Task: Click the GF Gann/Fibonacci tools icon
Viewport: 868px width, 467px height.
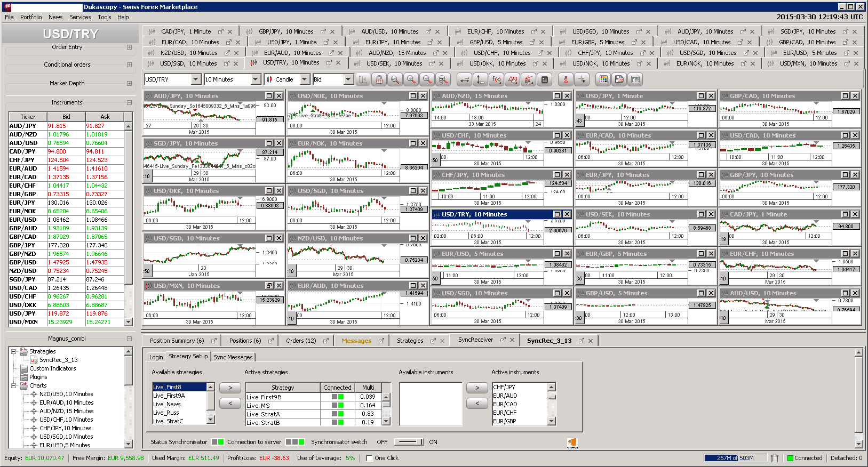Action: coord(528,79)
